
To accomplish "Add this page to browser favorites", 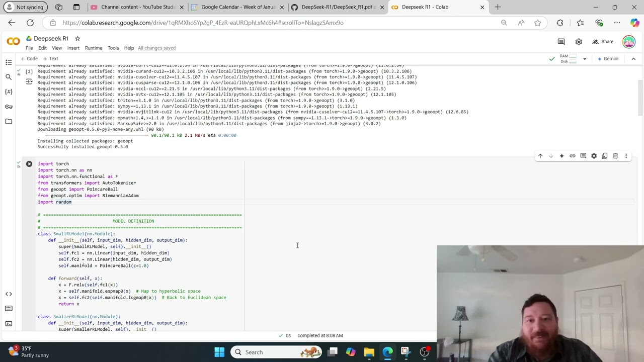I will [538, 23].
